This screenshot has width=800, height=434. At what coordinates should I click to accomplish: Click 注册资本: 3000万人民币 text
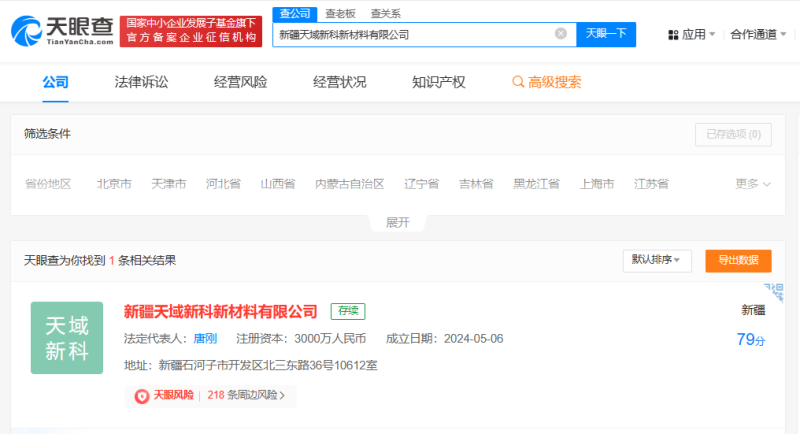coord(301,339)
